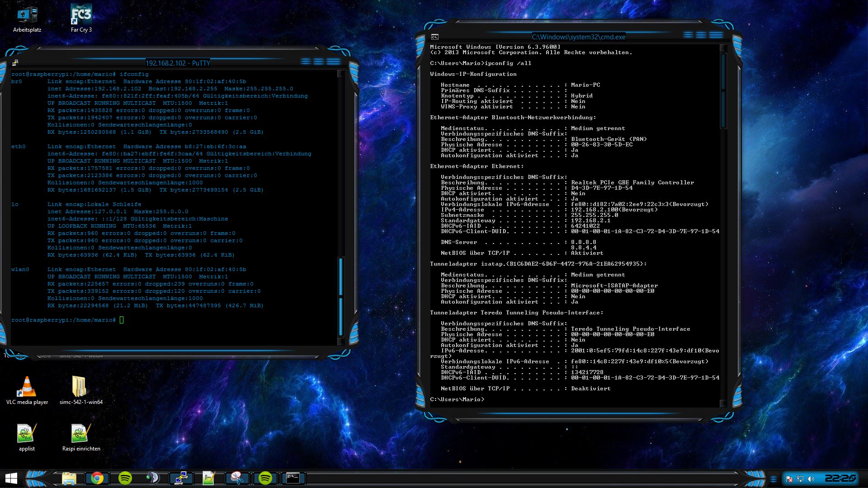Select the simc-542-1-win64 folder icon
Screen dimensions: 868x488
tap(80, 387)
